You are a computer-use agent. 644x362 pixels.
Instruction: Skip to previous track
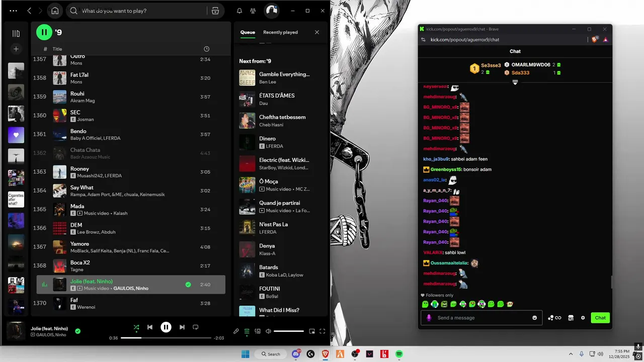(x=150, y=327)
